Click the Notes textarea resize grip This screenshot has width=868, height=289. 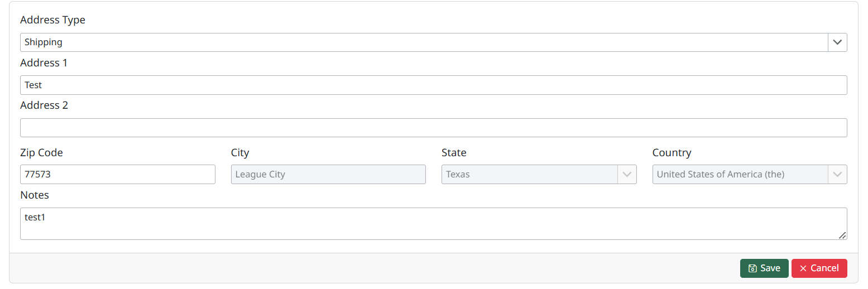(x=842, y=235)
